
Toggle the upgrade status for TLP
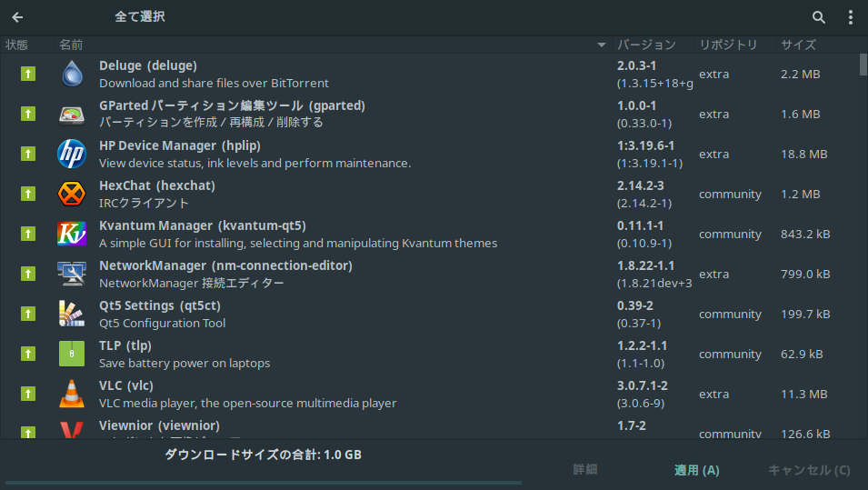coord(28,354)
